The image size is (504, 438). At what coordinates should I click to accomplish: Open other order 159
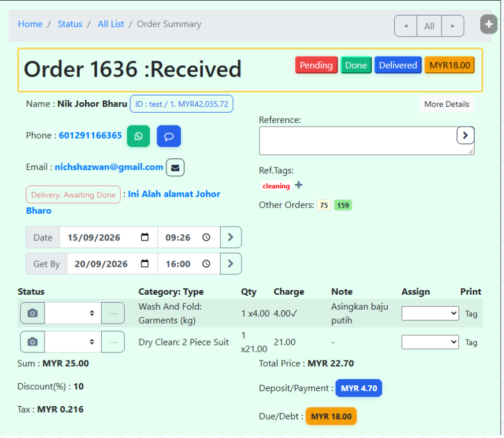tap(343, 205)
